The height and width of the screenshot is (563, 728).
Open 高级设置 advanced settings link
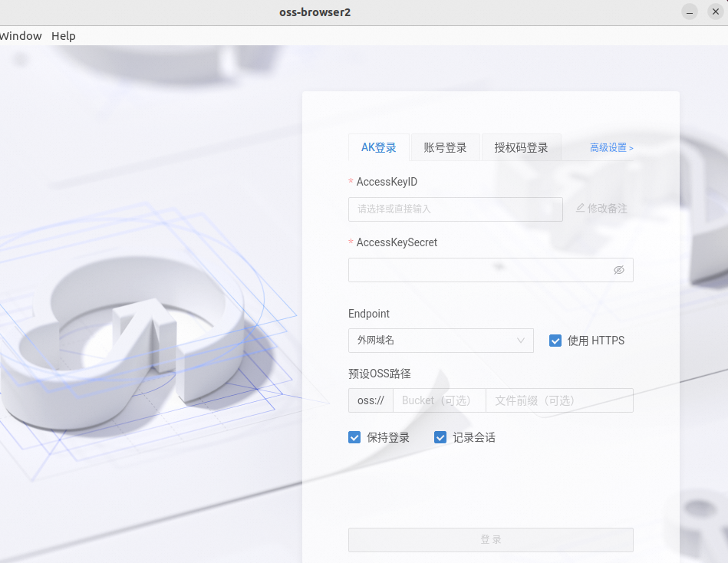coord(611,147)
